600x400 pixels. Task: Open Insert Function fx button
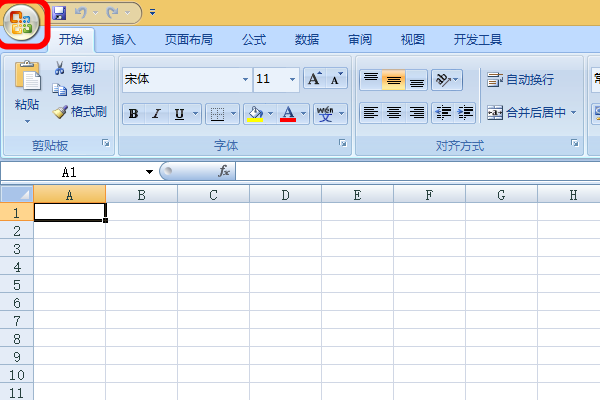tap(224, 171)
